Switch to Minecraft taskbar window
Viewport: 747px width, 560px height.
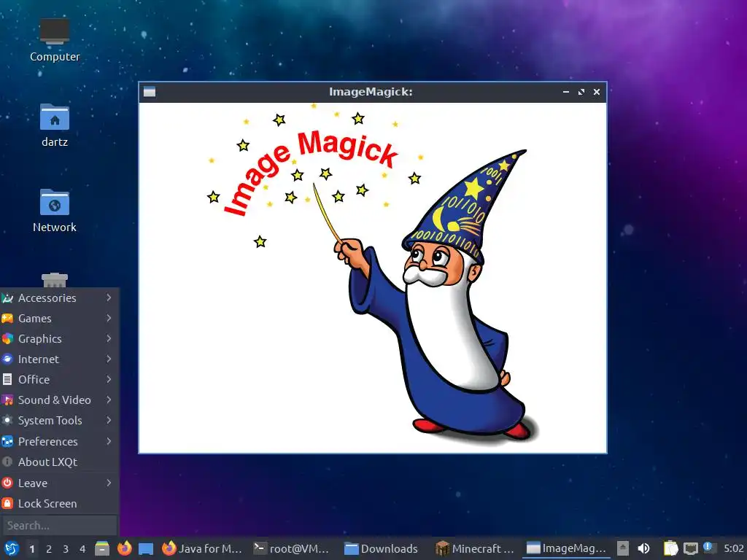[474, 548]
